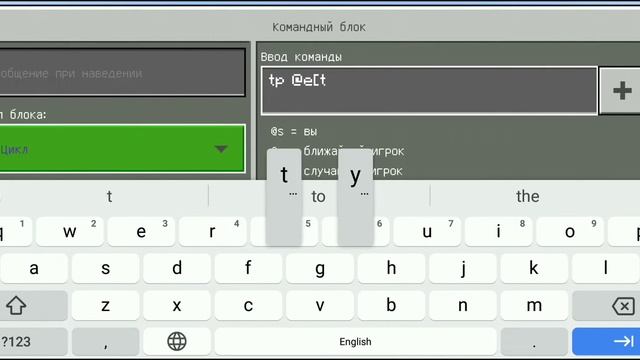
Task: Click the '@s = вы' hint text
Action: (x=294, y=131)
